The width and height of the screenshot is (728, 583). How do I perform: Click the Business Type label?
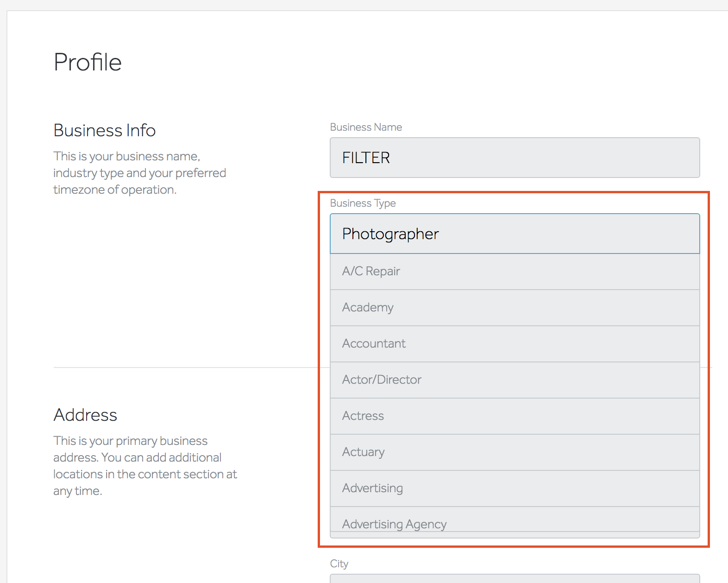pos(363,203)
